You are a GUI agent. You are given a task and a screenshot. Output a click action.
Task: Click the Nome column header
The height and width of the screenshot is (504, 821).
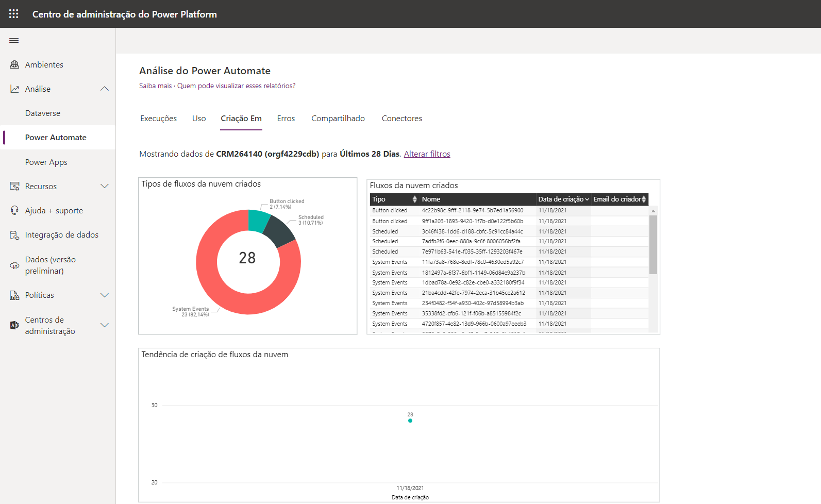click(x=431, y=199)
